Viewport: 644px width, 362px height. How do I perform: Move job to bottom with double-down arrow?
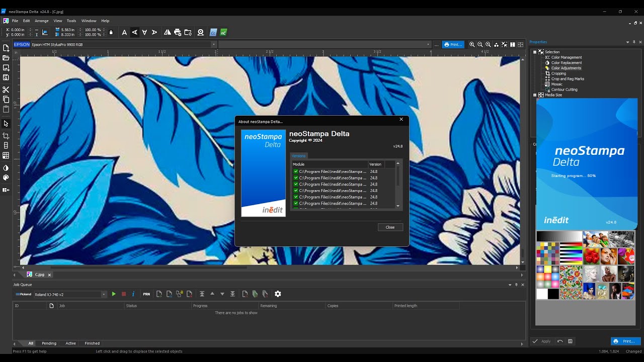[232, 294]
